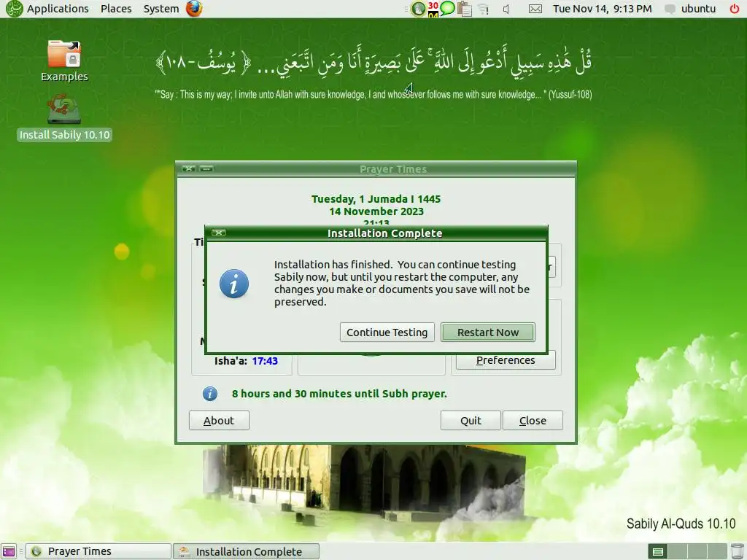Image resolution: width=747 pixels, height=560 pixels.
Task: Click Close in Prayer Times window
Action: 533,421
